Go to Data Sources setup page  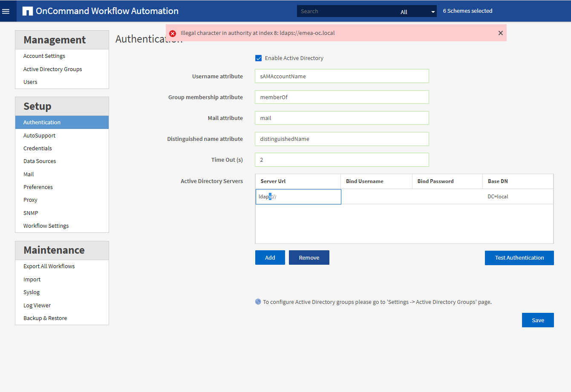pyautogui.click(x=40, y=161)
